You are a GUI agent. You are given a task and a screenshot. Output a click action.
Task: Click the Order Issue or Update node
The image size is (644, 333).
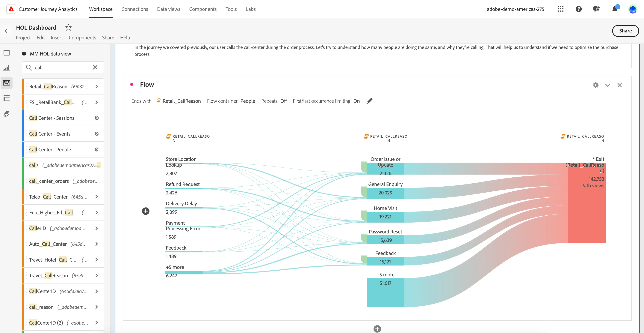[385, 169]
